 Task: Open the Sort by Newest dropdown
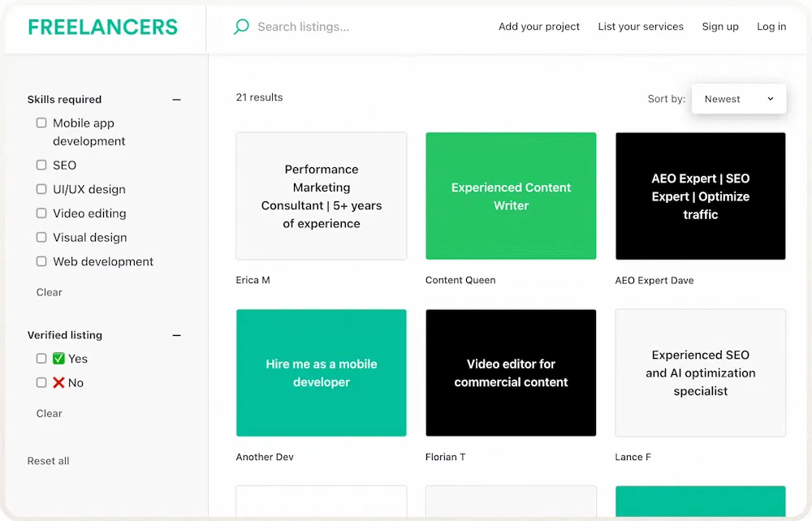(738, 99)
